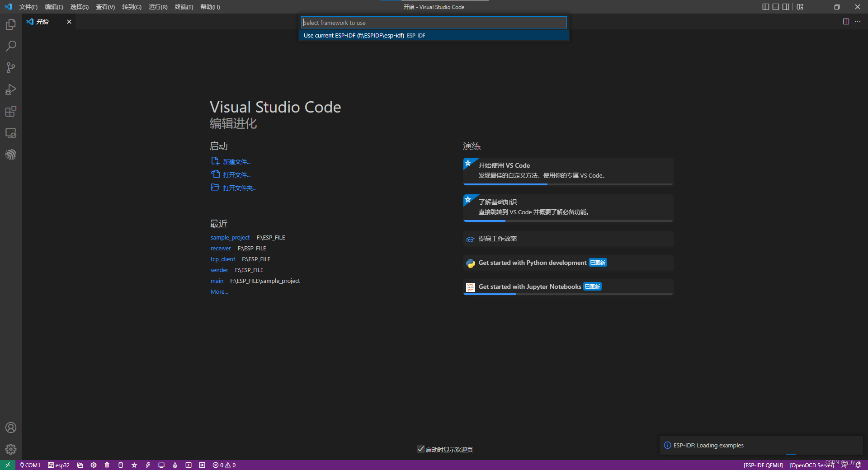Run build flash and monitor flame icon
The image size is (868, 470).
coord(175,465)
